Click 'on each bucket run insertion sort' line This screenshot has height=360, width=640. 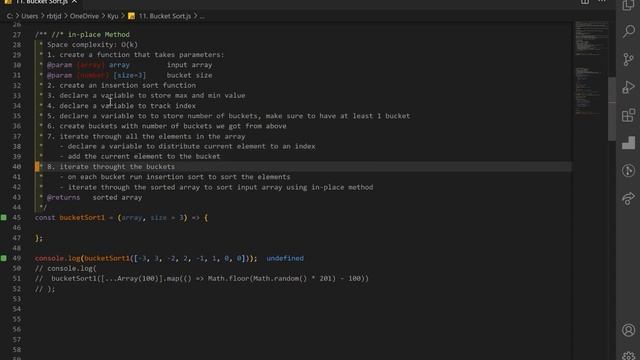[179, 177]
